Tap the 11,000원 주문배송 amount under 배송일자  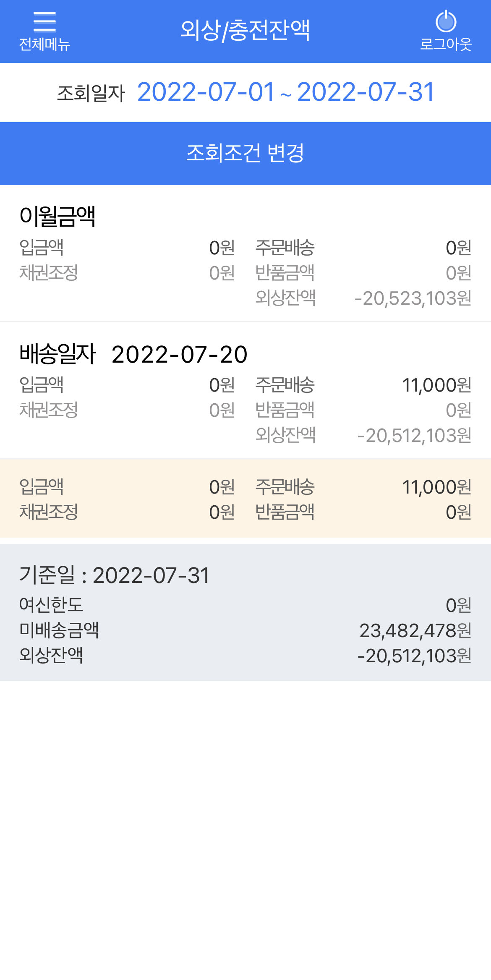click(x=436, y=385)
